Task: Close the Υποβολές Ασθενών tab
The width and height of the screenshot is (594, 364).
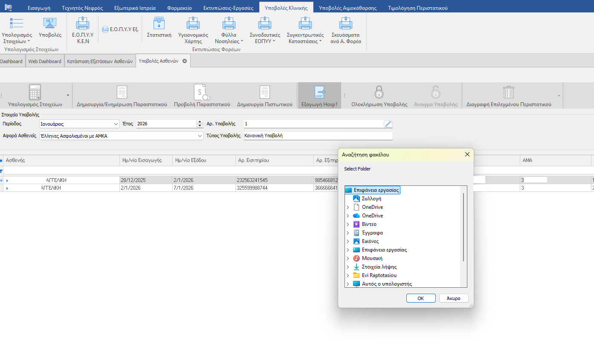Action: (185, 61)
